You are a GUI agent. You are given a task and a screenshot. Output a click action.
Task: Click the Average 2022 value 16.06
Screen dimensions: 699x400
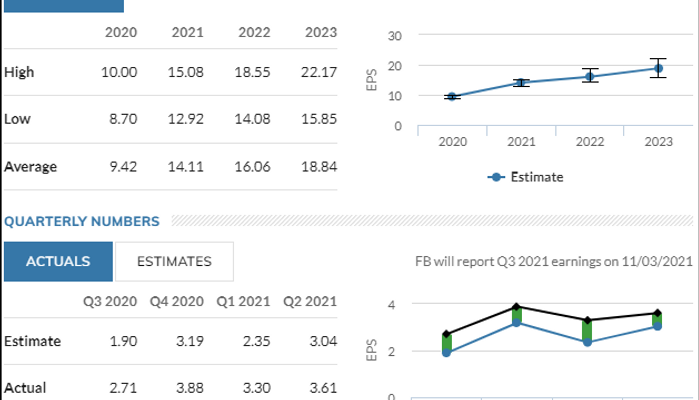point(252,167)
